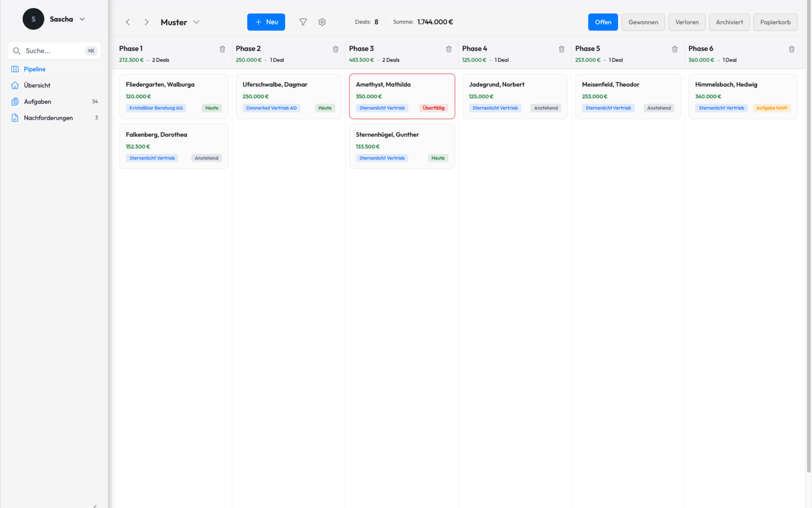Open the pipeline settings gear
The height and width of the screenshot is (508, 812).
(x=322, y=22)
